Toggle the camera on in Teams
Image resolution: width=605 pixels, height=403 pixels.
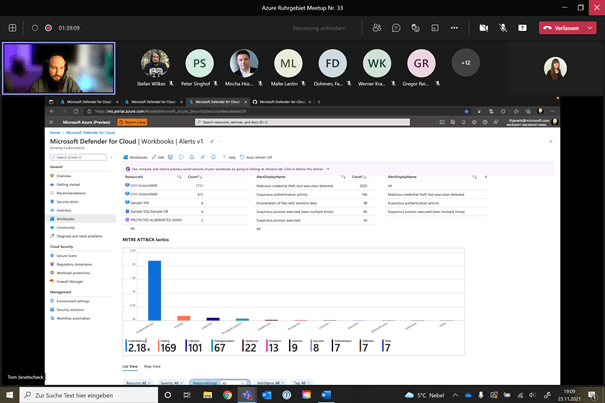point(483,28)
